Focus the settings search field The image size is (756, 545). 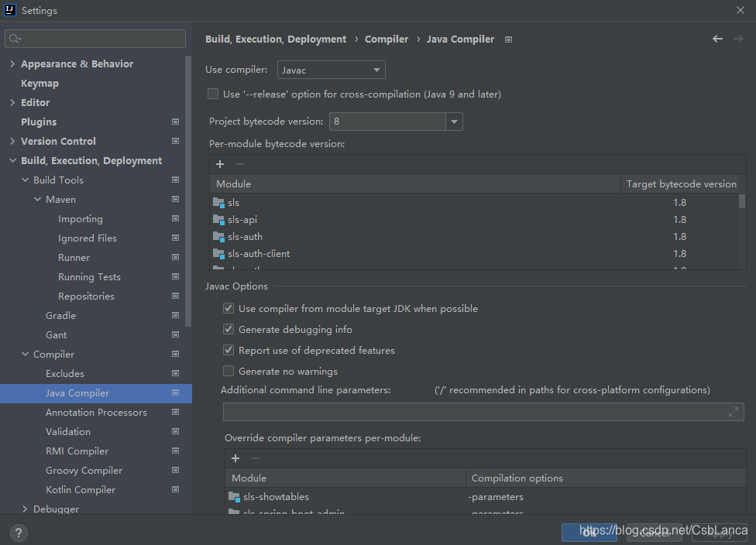pyautogui.click(x=95, y=39)
